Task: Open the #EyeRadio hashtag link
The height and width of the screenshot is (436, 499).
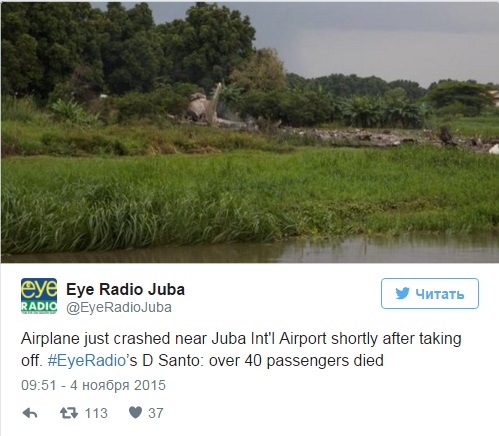Action: (x=86, y=361)
